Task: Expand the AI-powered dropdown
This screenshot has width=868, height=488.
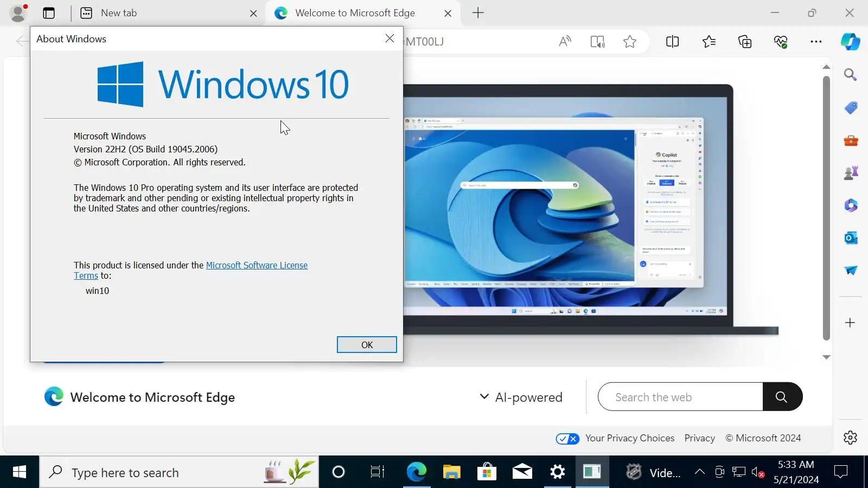Action: (521, 397)
